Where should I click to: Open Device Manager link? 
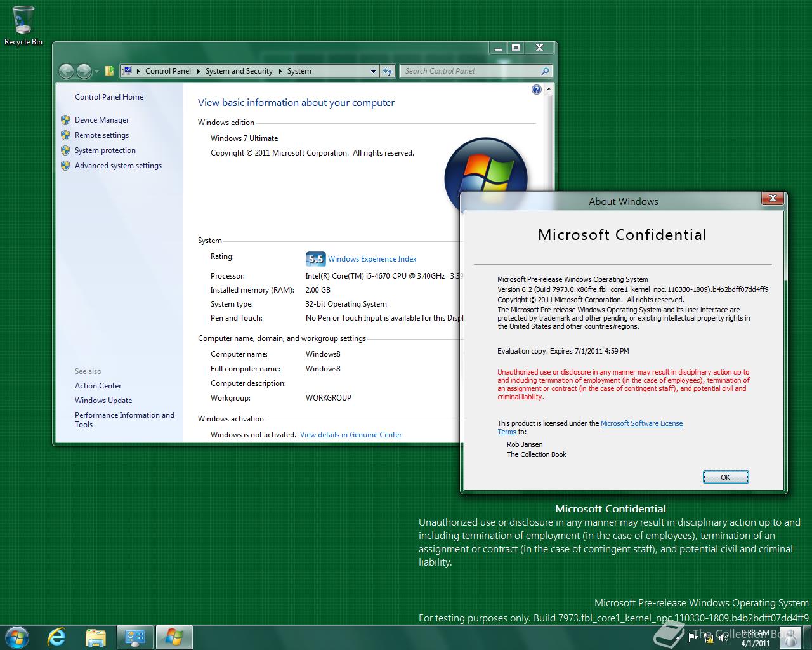[x=101, y=120]
